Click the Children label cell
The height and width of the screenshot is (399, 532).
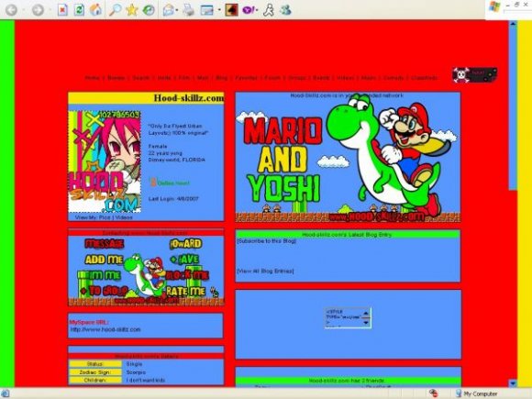click(95, 381)
